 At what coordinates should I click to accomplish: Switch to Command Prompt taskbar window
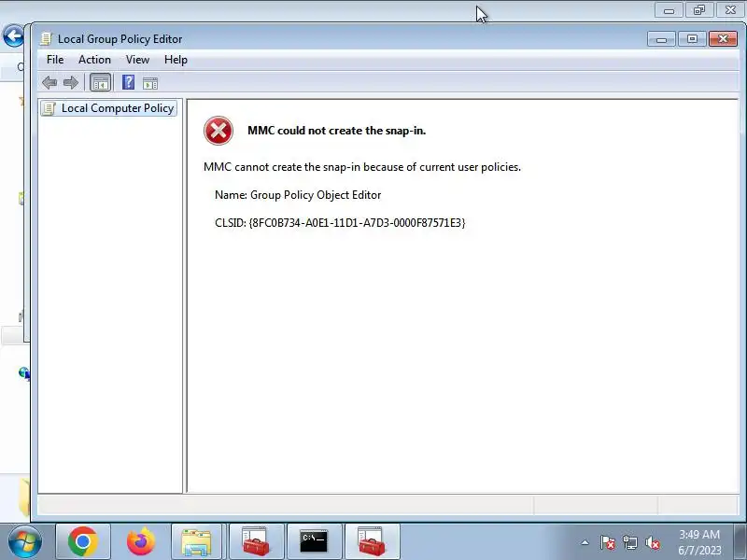[314, 541]
